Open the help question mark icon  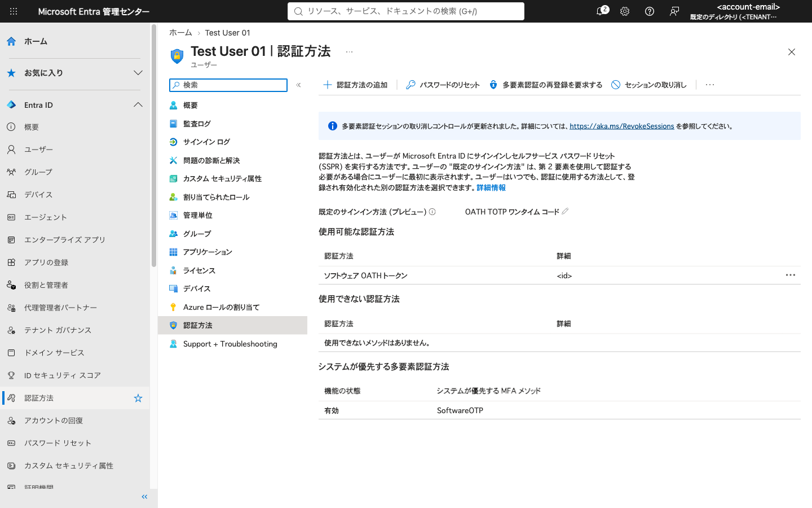click(x=650, y=11)
